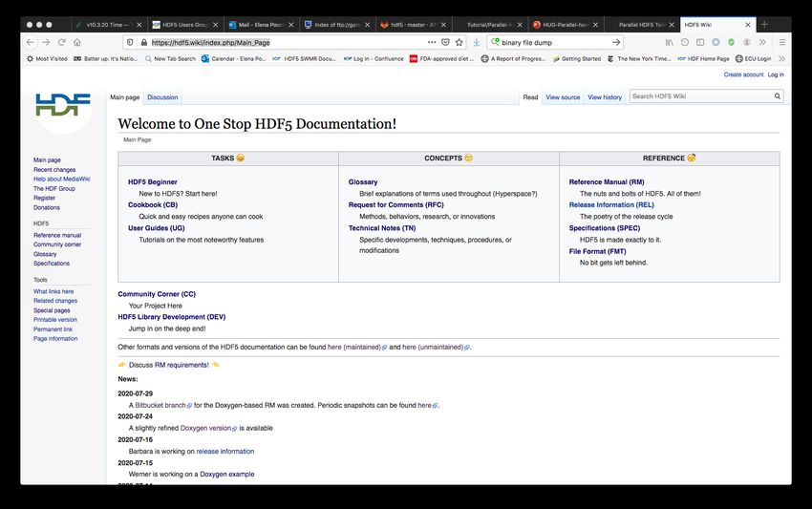
Task: Open Recent changes in the sidebar
Action: pyautogui.click(x=54, y=170)
